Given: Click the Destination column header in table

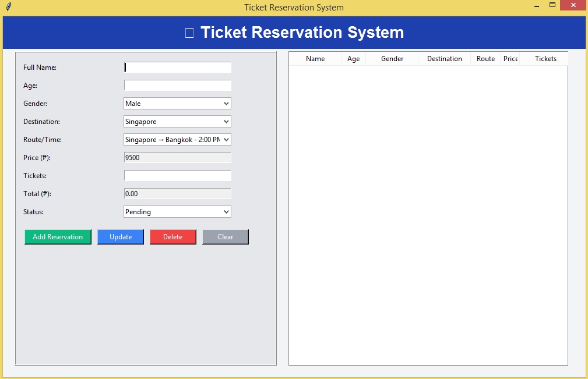Looking at the screenshot, I should coord(444,59).
